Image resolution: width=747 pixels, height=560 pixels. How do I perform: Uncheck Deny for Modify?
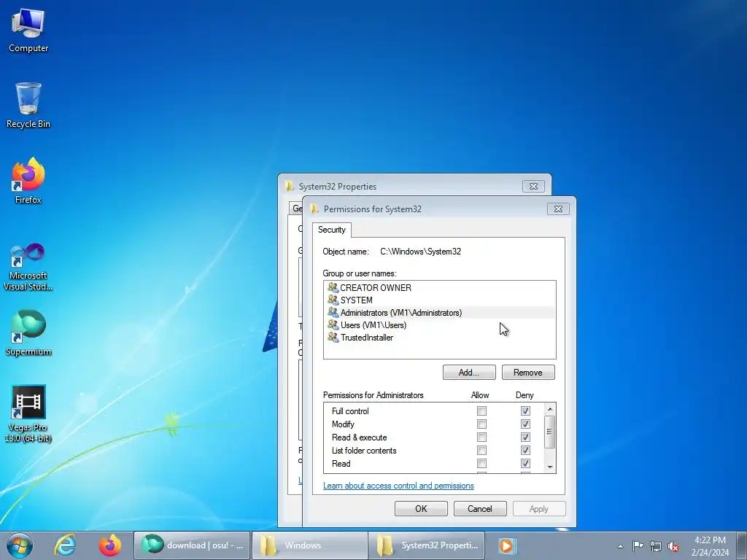pyautogui.click(x=525, y=424)
